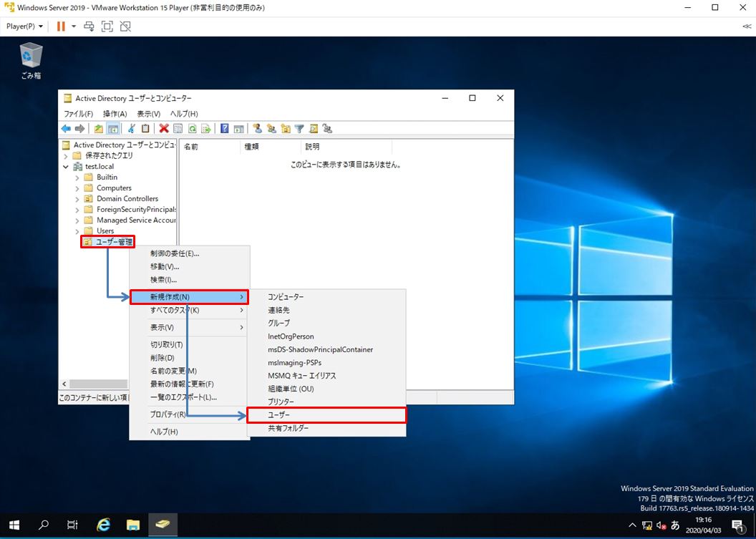The width and height of the screenshot is (756, 539).
Task: Expand the Managed Service Accounts node
Action: coord(77,220)
